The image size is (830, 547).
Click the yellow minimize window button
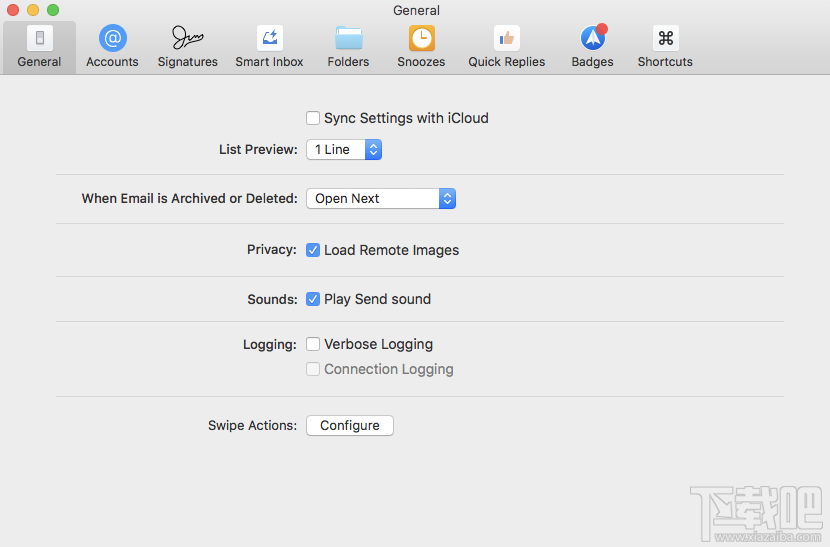[x=33, y=10]
